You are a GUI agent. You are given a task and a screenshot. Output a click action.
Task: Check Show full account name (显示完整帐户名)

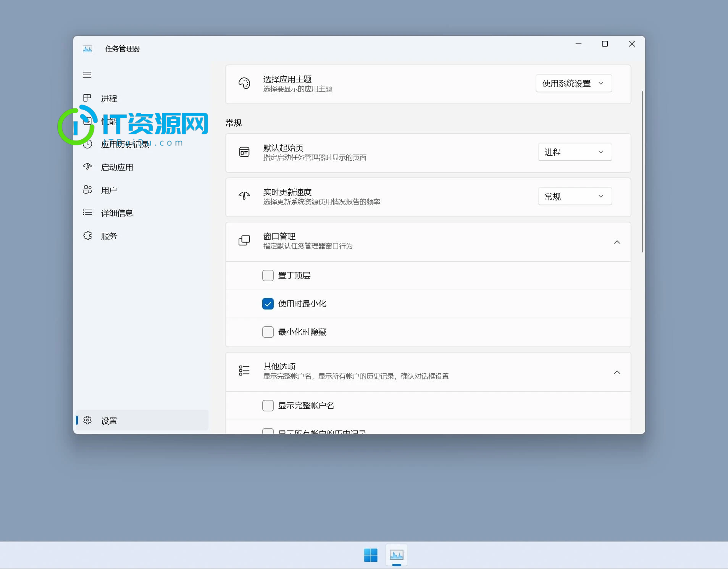[x=268, y=406]
